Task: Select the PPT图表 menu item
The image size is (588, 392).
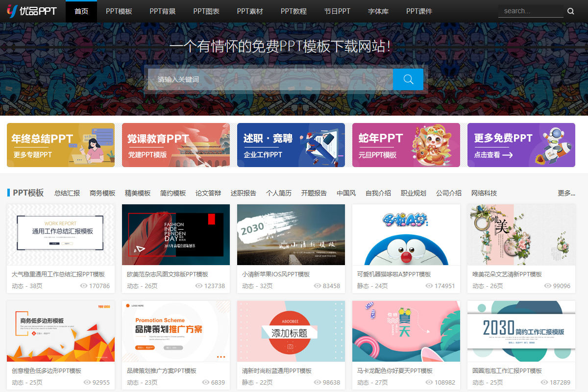Action: 206,11
